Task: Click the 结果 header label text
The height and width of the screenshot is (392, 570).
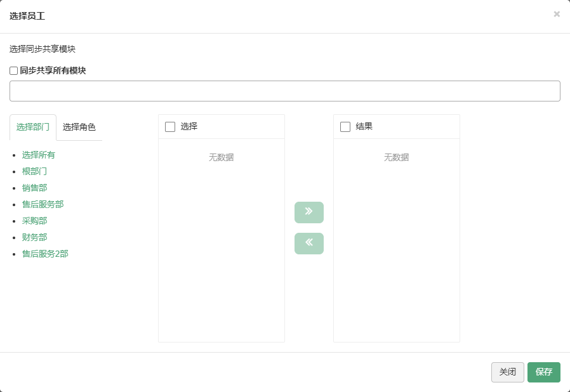Action: point(364,126)
